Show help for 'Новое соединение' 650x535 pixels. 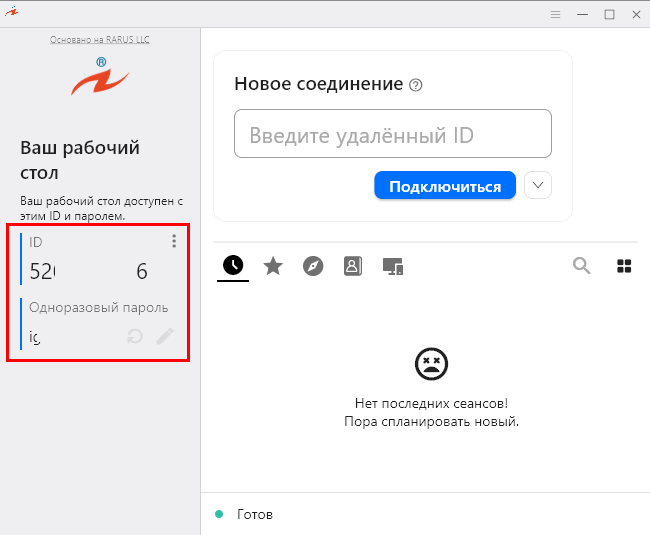pyautogui.click(x=416, y=85)
